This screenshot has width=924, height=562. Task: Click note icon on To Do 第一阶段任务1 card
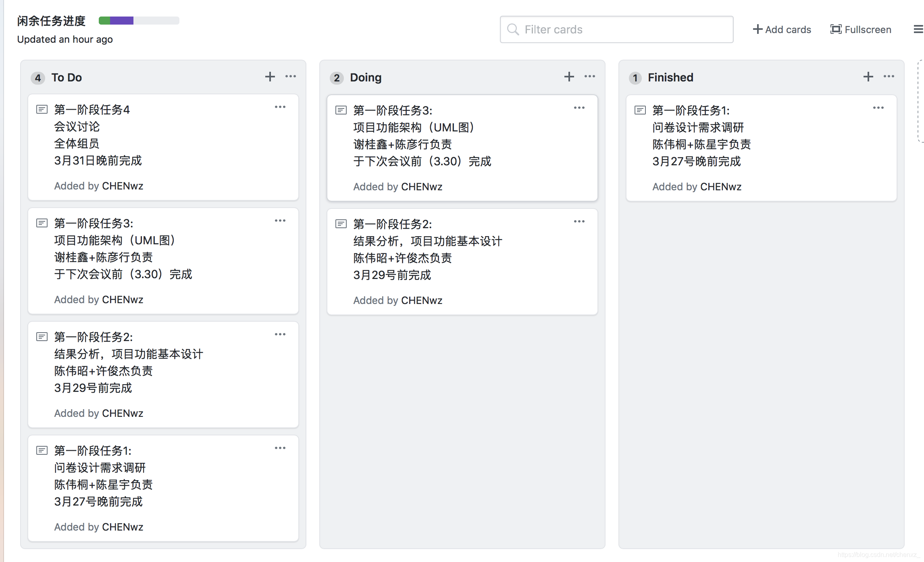[42, 450]
